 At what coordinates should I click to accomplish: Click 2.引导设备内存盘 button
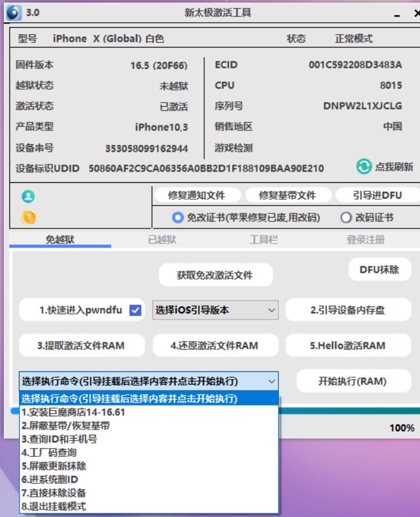pyautogui.click(x=348, y=310)
